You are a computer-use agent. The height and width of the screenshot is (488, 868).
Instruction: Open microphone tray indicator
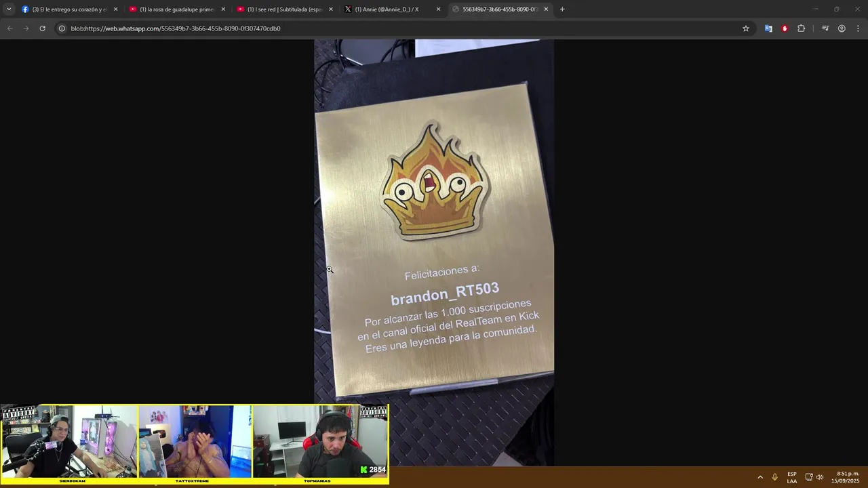(x=774, y=477)
